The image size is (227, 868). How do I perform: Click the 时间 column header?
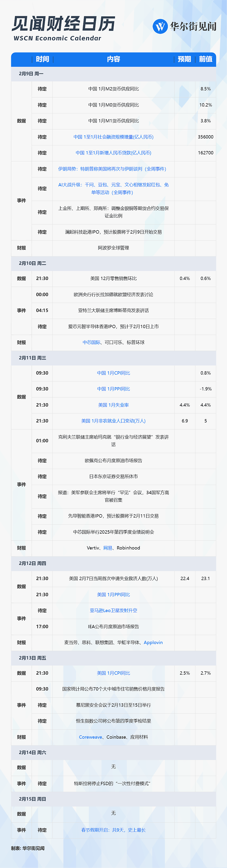click(x=42, y=59)
